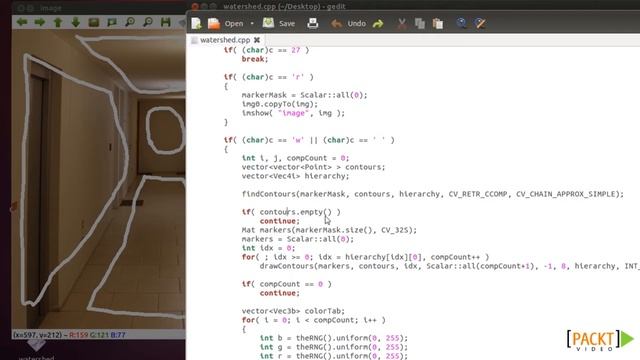
Task: Copy selection using the copy icon
Action: coord(420,24)
